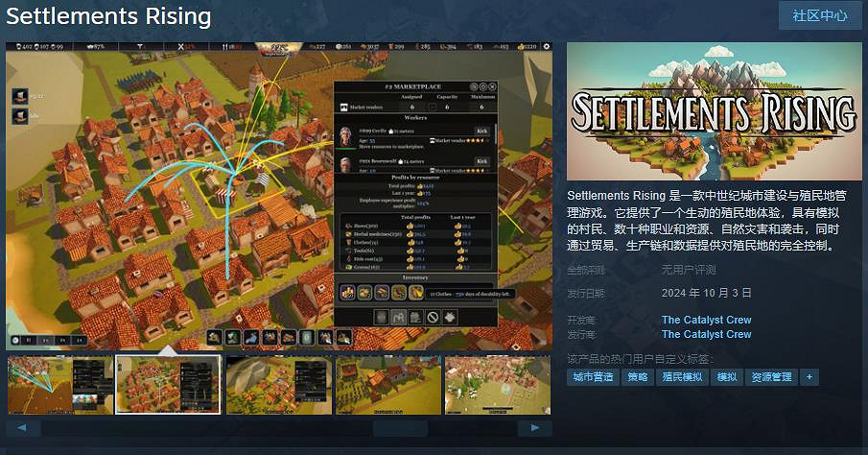Screen dimensions: 868x455
Task: Click the thumbnail strip scrollbar handle
Action: point(400,428)
